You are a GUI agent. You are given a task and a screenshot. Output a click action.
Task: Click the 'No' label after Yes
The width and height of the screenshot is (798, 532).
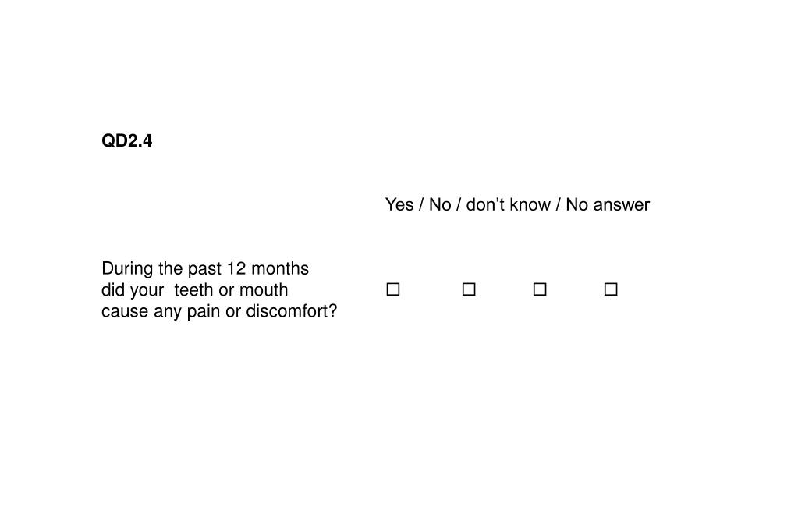440,204
